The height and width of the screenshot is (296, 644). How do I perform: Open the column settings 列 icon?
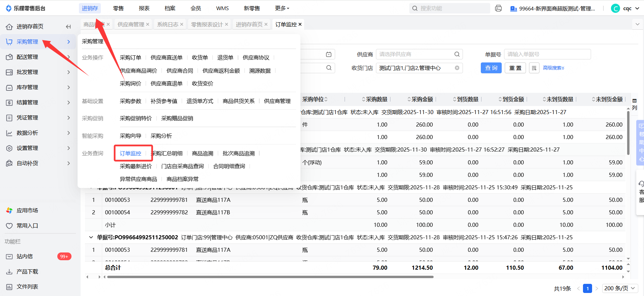635,104
